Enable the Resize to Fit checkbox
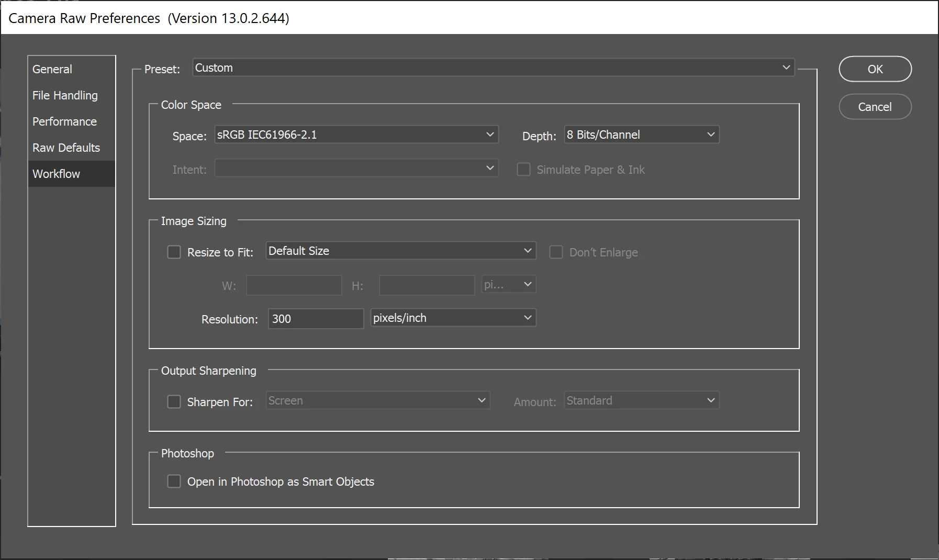 (x=174, y=252)
